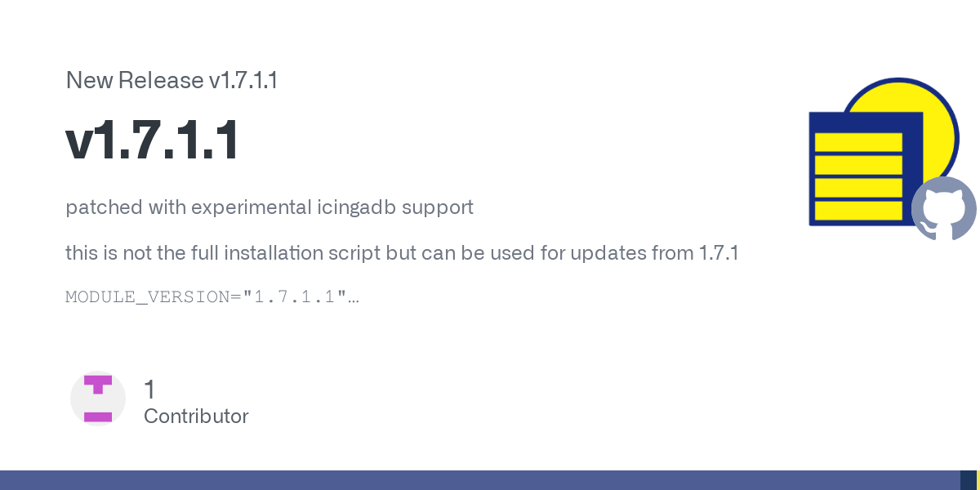Open the purple contributor avatar

coord(98,399)
